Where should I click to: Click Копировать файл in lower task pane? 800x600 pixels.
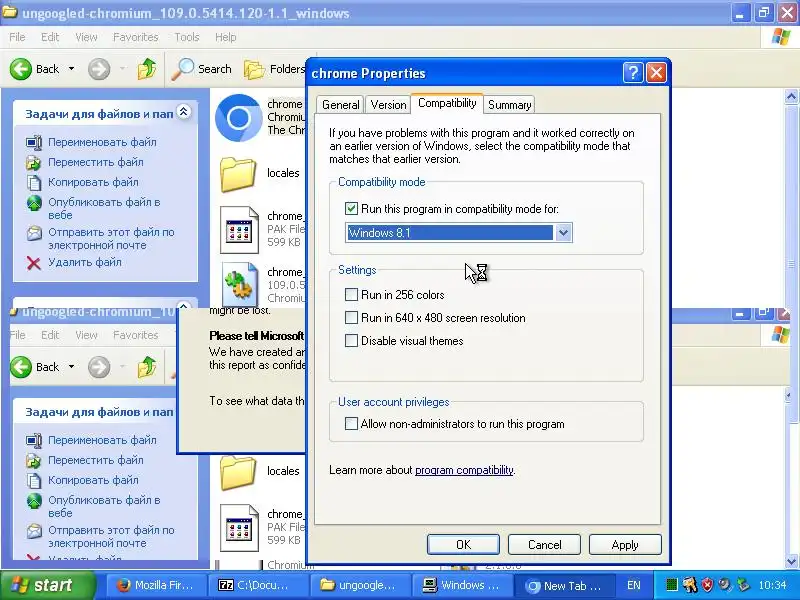coord(93,481)
